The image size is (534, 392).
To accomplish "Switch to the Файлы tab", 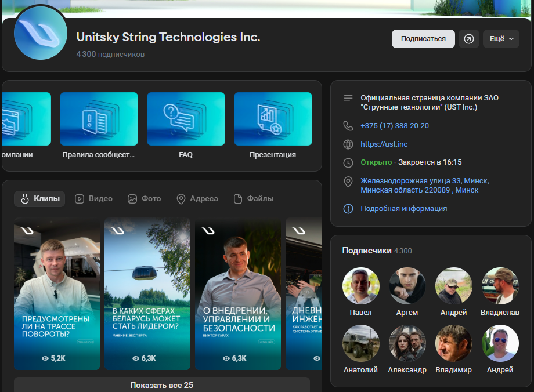I will [x=254, y=199].
